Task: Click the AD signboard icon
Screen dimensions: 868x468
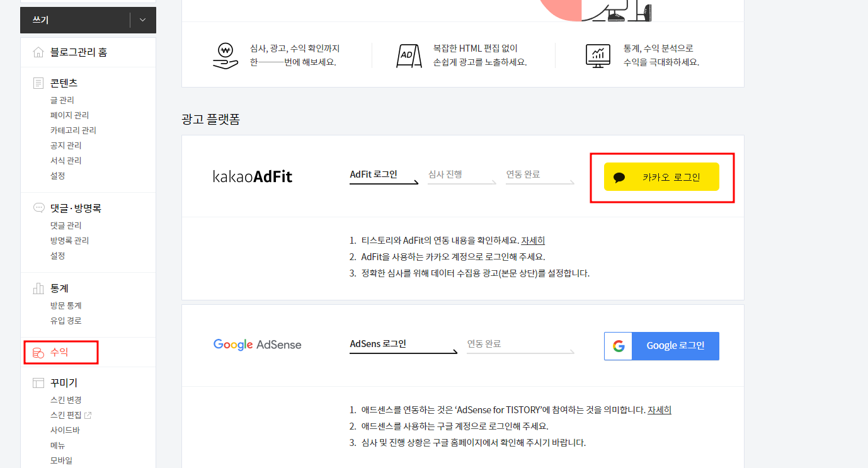Action: 408,55
